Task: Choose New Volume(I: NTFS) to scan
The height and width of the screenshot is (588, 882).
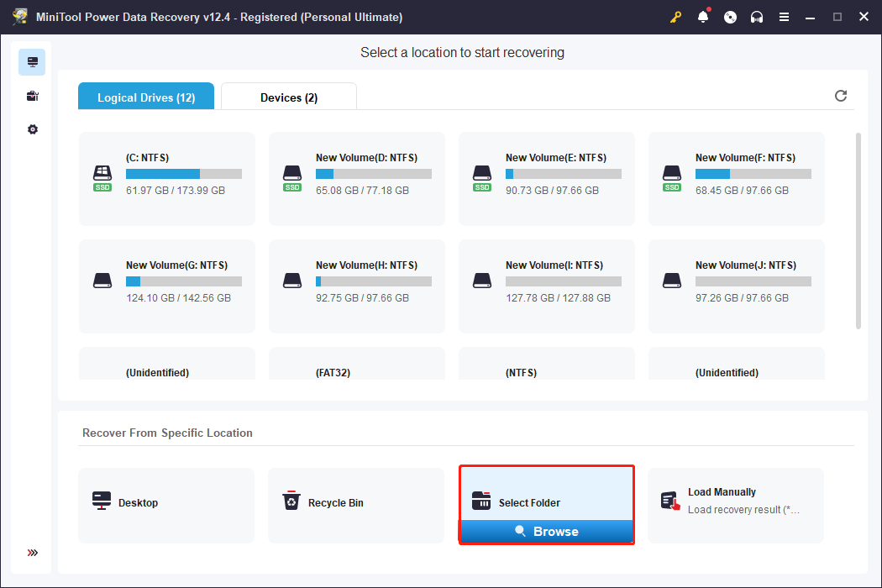Action: [x=546, y=286]
